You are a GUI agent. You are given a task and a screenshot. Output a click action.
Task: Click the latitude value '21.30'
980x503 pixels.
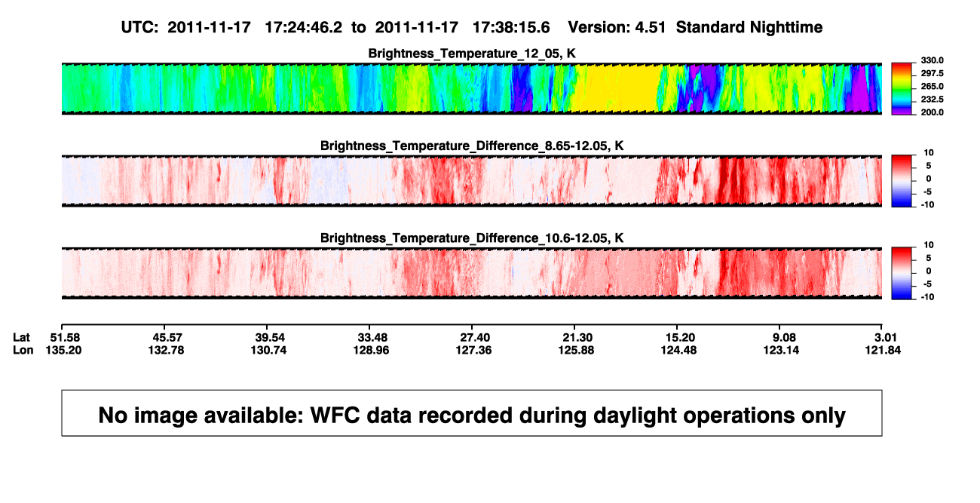pyautogui.click(x=576, y=336)
